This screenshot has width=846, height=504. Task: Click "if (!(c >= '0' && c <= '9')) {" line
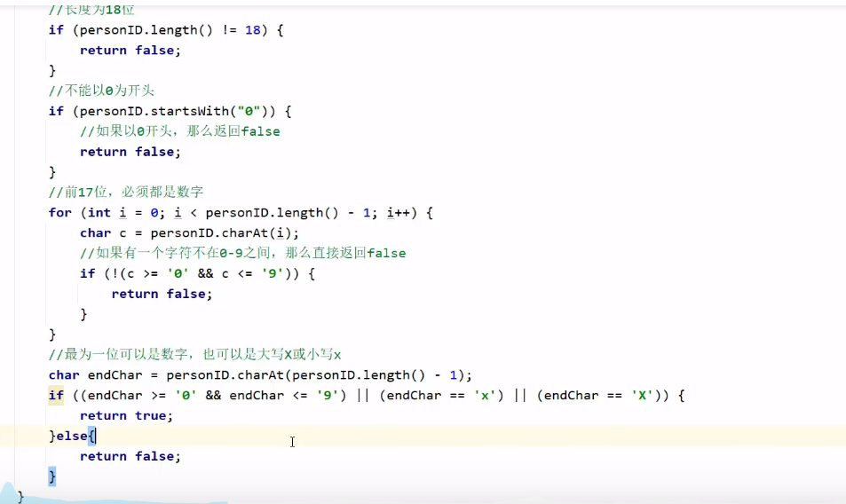[x=197, y=273]
